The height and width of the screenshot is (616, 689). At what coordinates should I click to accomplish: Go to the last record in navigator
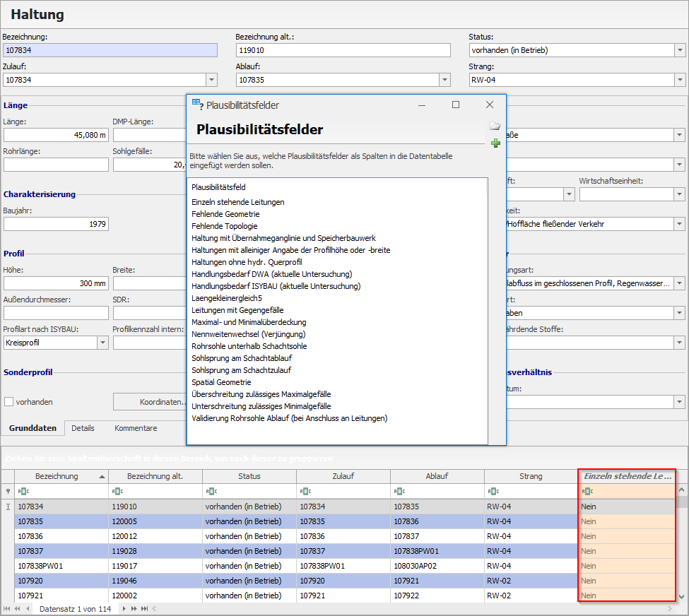(x=143, y=608)
